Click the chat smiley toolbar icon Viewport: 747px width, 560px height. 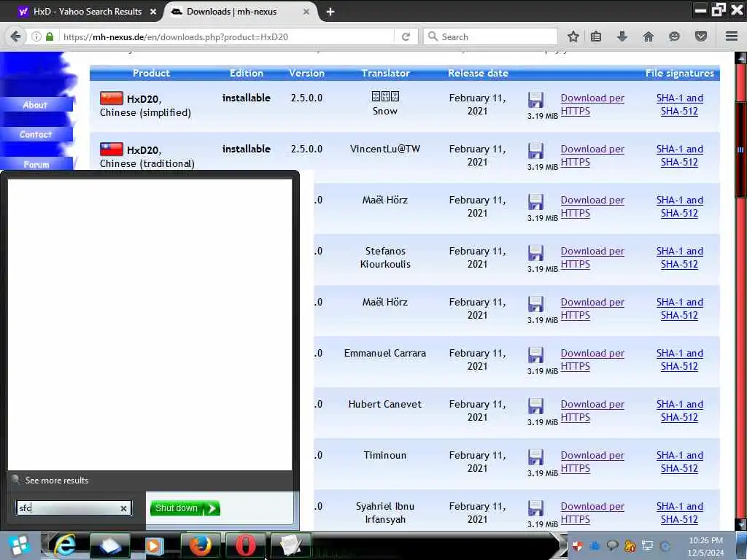coord(674,36)
